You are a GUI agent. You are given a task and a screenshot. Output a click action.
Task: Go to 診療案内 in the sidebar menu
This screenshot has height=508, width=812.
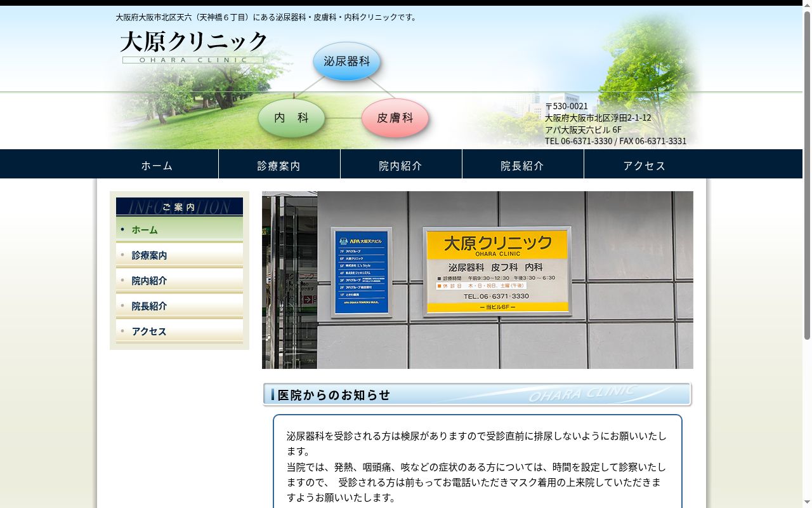180,255
